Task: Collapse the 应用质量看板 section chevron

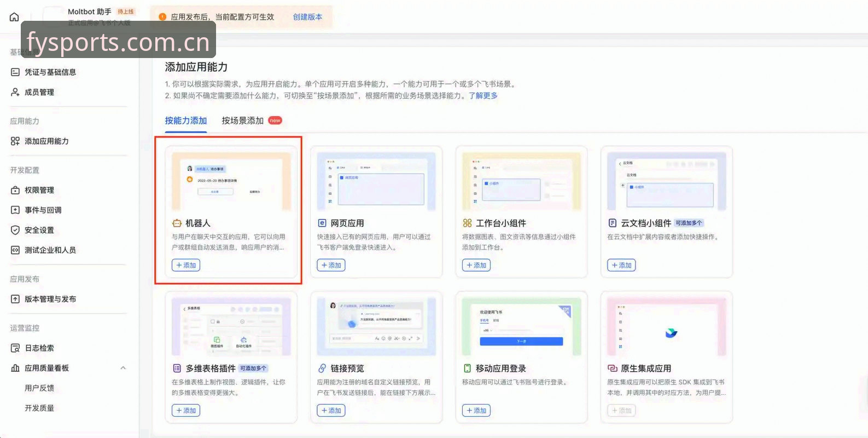Action: [123, 368]
